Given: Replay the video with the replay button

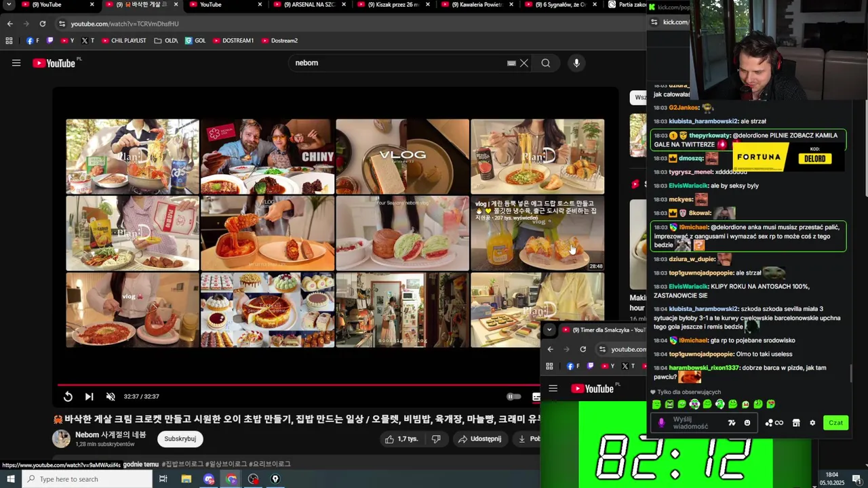Looking at the screenshot, I should pyautogui.click(x=68, y=396).
